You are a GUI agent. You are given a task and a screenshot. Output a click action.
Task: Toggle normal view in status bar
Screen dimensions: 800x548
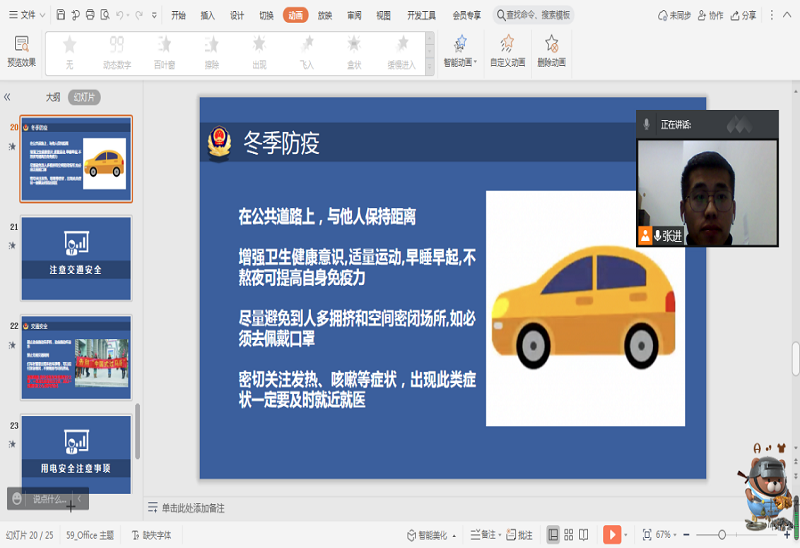tap(553, 535)
